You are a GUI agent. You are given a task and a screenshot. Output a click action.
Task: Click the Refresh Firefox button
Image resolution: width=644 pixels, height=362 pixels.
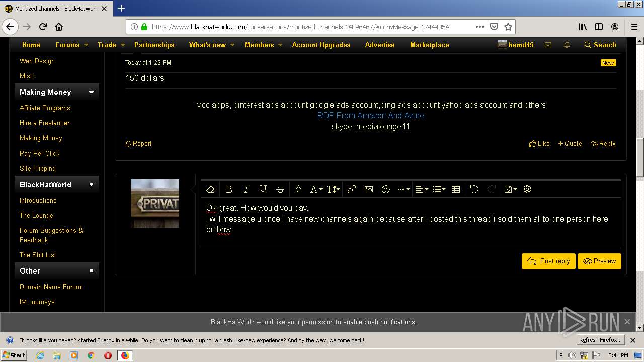(600, 340)
